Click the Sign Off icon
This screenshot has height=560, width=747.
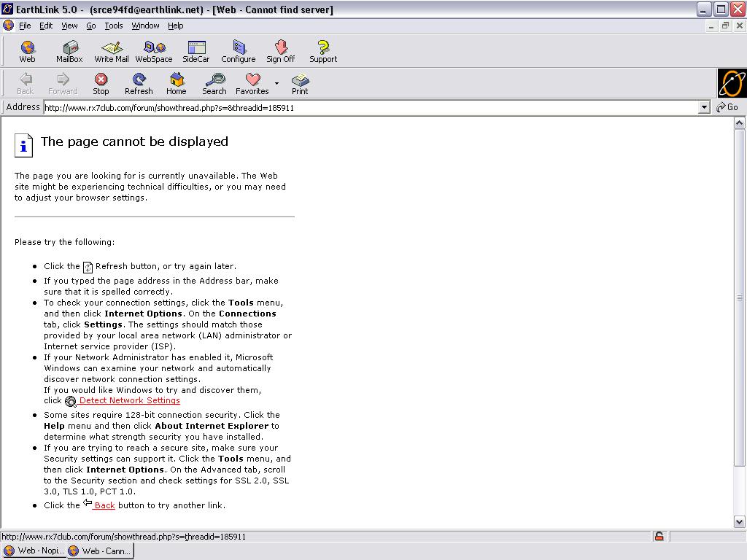tap(280, 51)
